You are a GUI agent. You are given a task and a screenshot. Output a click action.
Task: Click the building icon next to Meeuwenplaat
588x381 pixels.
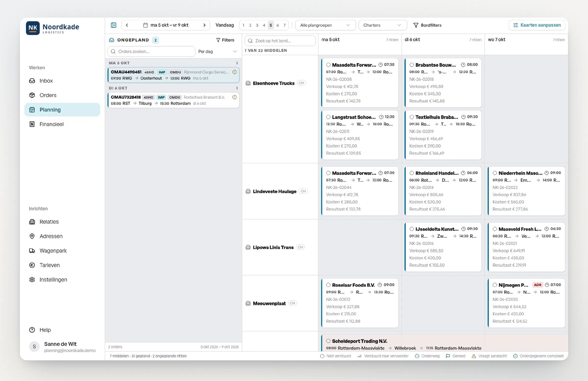point(248,303)
